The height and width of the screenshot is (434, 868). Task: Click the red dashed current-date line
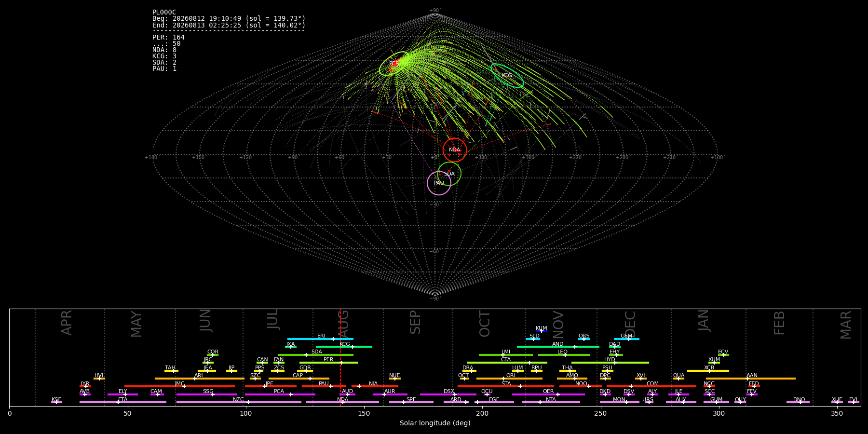[x=340, y=357]
